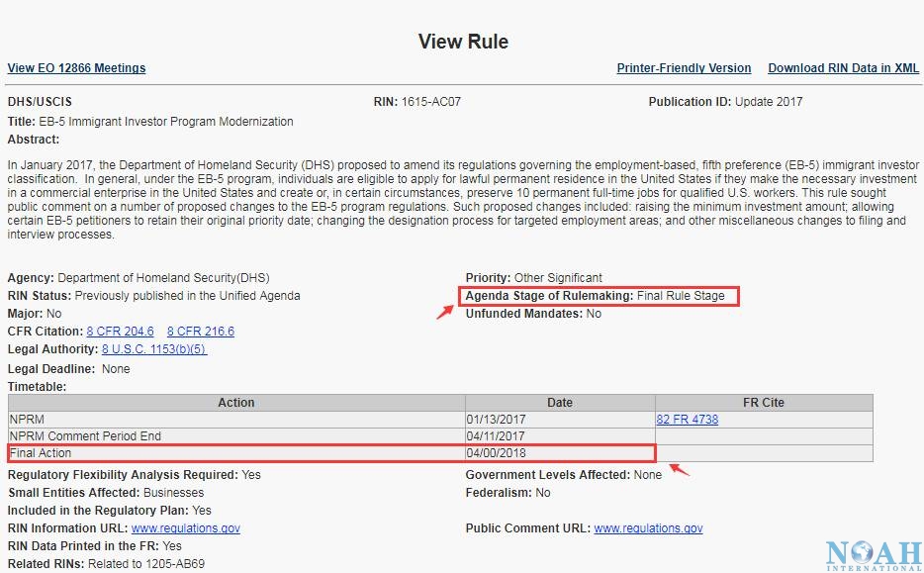Open CFR citation 8 CFR 216.6

(201, 332)
